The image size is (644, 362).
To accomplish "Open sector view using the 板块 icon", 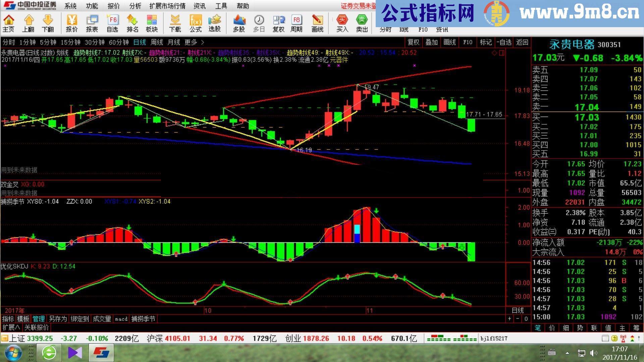I will (x=153, y=23).
